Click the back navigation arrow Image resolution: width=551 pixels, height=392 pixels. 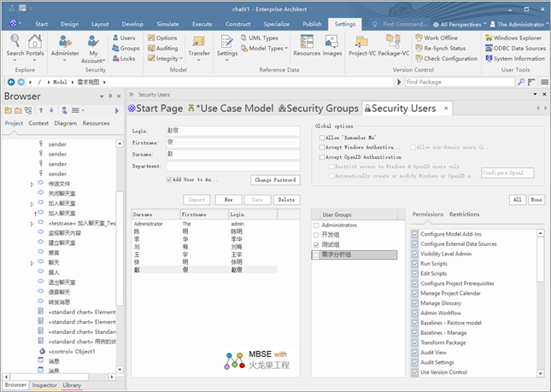[11, 82]
